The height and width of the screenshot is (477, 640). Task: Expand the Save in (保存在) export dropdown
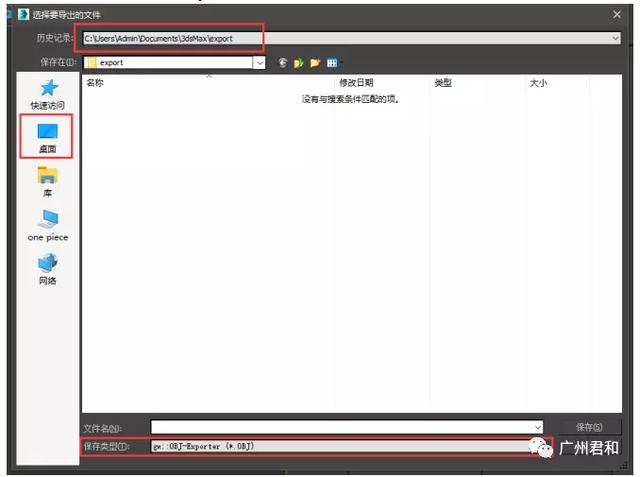(x=260, y=62)
